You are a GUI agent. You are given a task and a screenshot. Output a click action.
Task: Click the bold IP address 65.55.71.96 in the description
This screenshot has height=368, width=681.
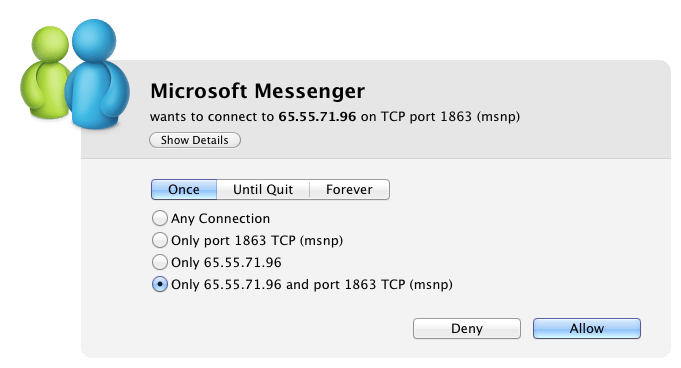[317, 116]
